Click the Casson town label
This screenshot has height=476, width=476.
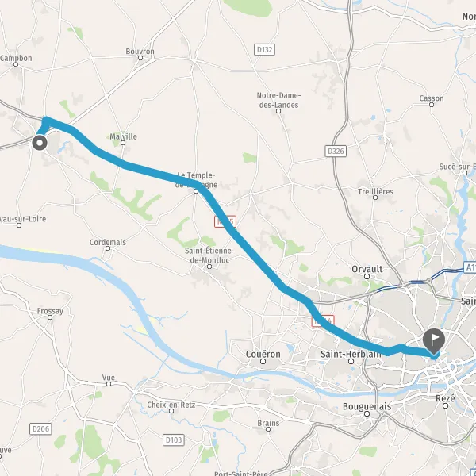pos(432,98)
